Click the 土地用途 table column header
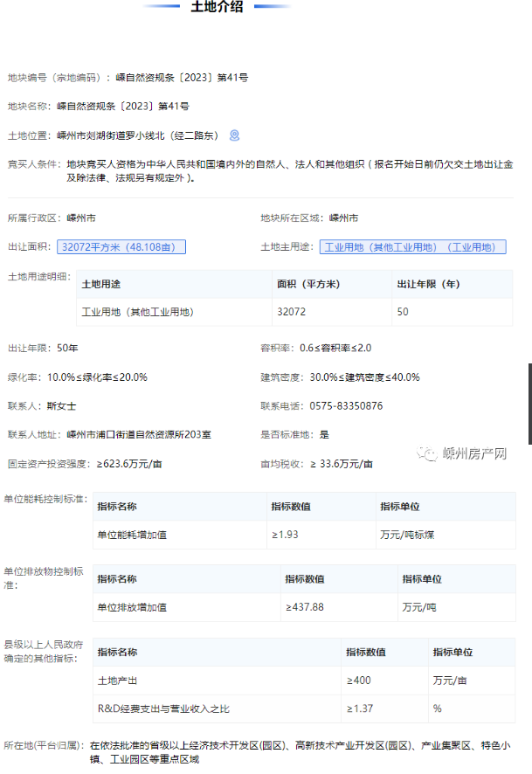This screenshot has height=774, width=532. 101,284
